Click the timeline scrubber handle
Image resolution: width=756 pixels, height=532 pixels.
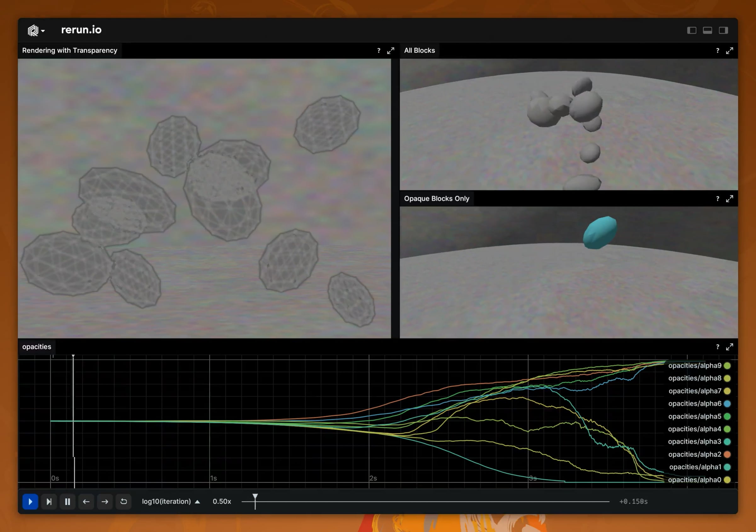click(255, 497)
